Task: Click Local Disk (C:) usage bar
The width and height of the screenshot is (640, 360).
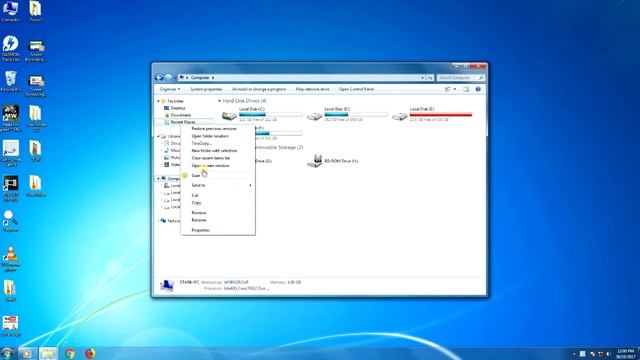Action: click(271, 115)
